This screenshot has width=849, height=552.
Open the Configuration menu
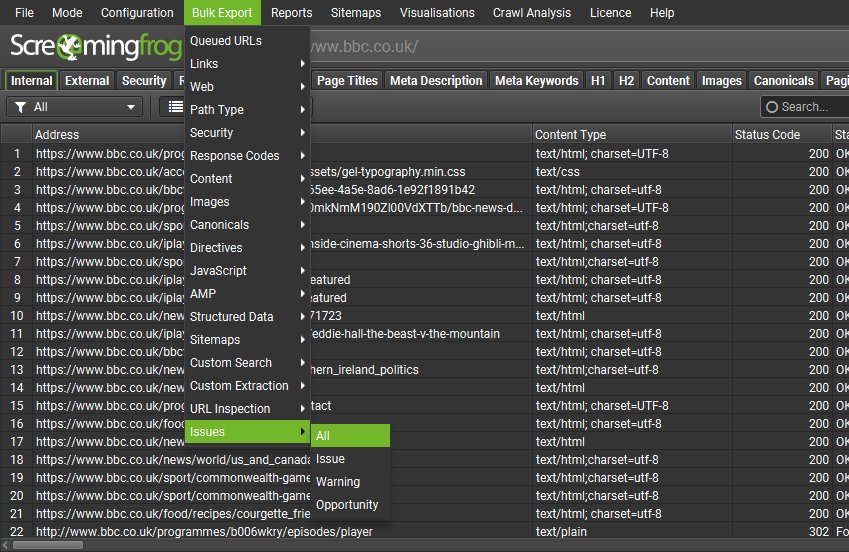[137, 12]
